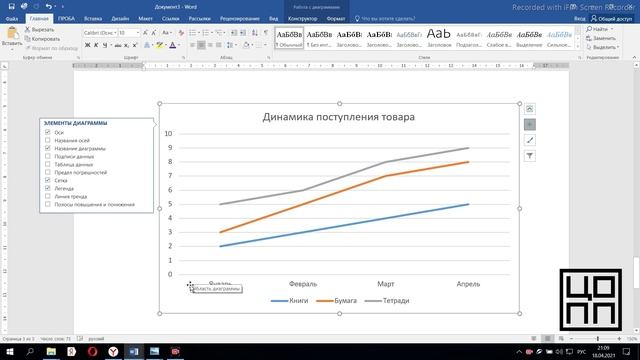This screenshot has width=640, height=360.
Task: Enable the Таблица данных checkbox
Action: (48, 164)
